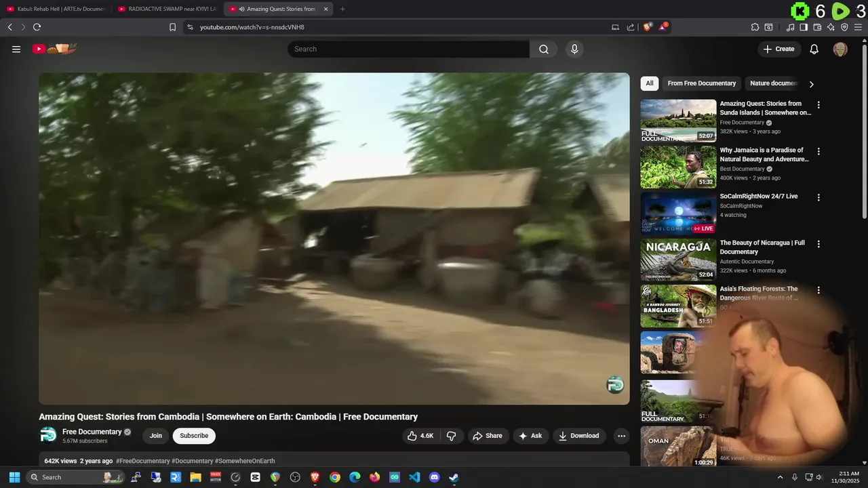Open a new browser tab
The height and width of the screenshot is (488, 868).
(342, 9)
